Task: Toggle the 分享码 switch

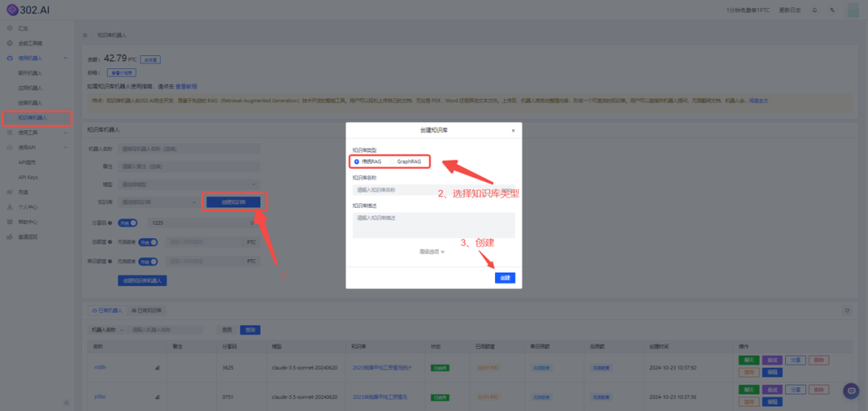Action: point(129,223)
